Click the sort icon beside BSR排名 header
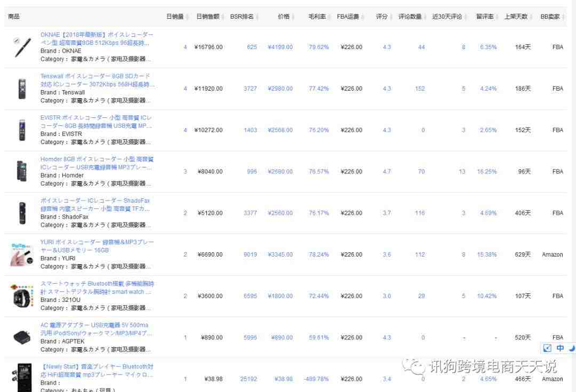This screenshot has height=392, width=576. [257, 17]
